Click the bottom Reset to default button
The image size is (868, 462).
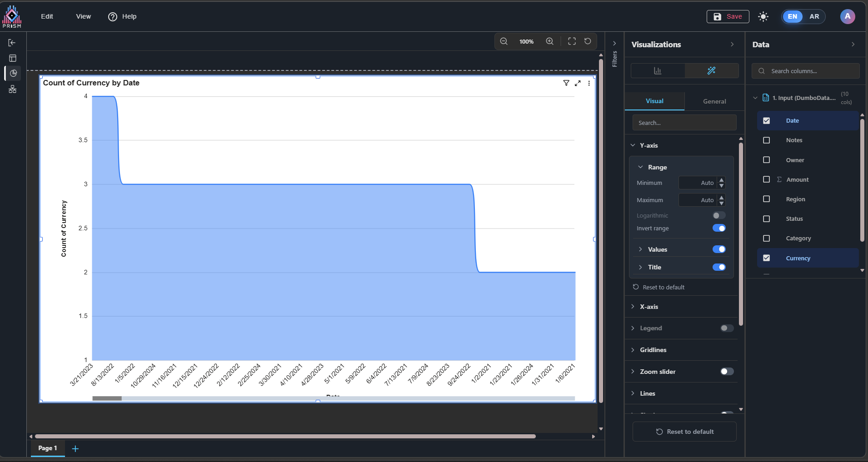pyautogui.click(x=684, y=432)
